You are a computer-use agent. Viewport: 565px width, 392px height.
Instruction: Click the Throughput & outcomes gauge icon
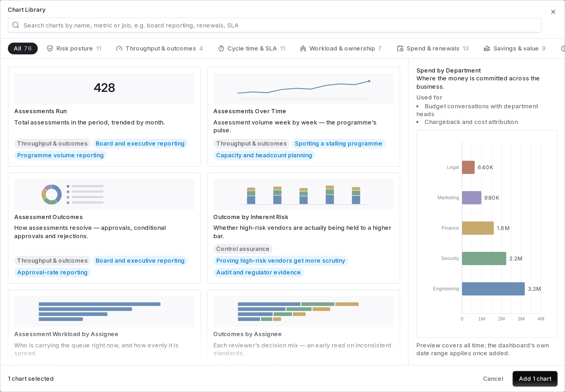119,49
